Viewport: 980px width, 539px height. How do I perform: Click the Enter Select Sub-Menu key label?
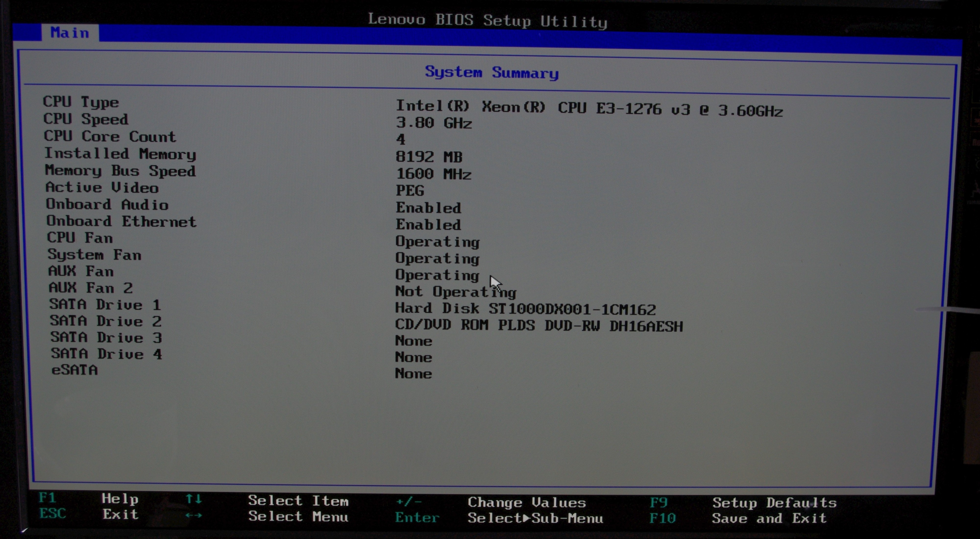click(x=417, y=517)
